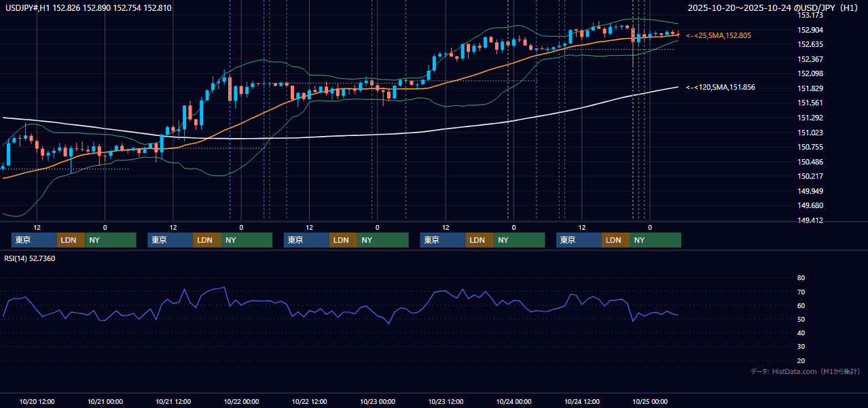The image size is (868, 408).
Task: Click the RSI(14) 52.7360 indicator label
Action: pos(30,258)
